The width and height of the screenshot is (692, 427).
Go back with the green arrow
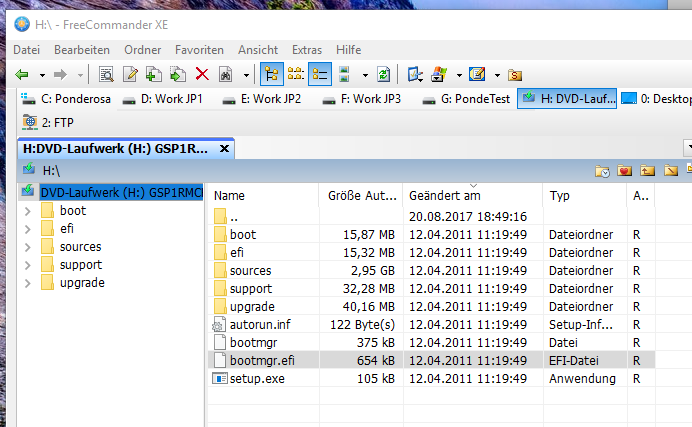point(22,75)
